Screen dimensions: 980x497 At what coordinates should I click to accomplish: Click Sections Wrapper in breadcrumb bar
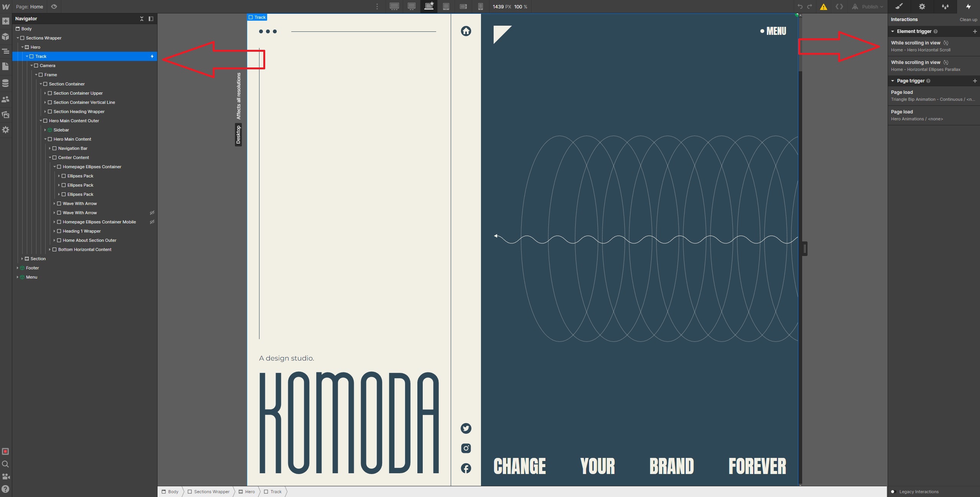(x=209, y=492)
